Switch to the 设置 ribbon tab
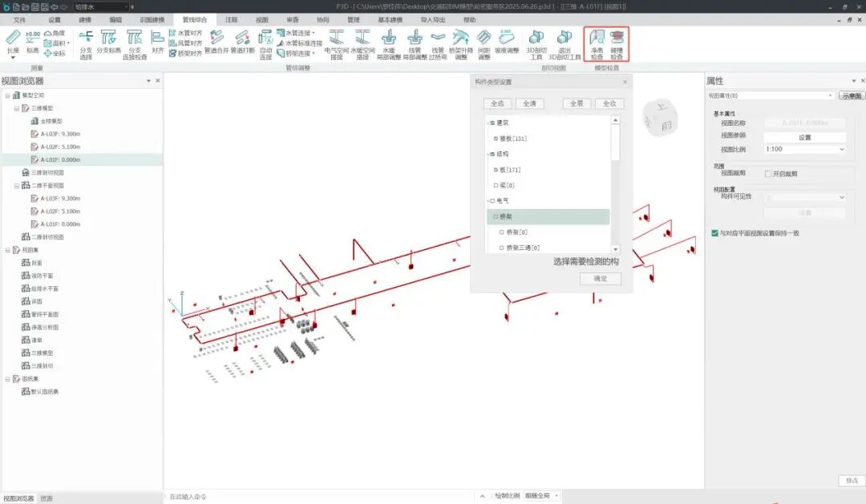866x504 pixels. pos(55,20)
